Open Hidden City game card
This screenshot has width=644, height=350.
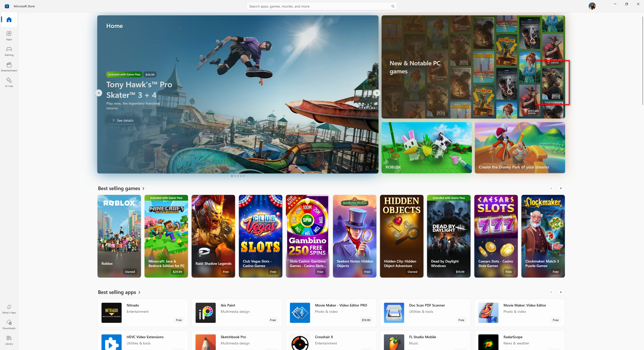click(402, 236)
